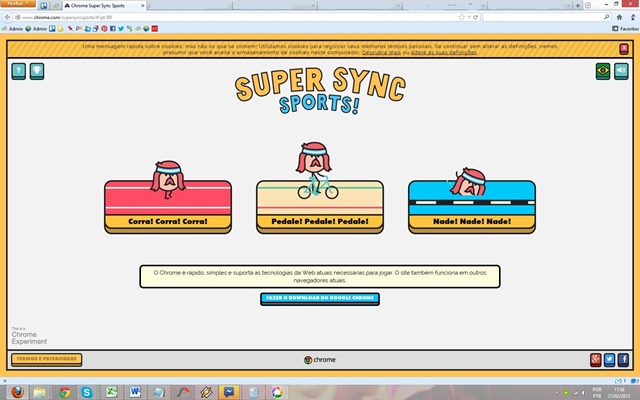Open the orange Firefox menu button

point(18,4)
